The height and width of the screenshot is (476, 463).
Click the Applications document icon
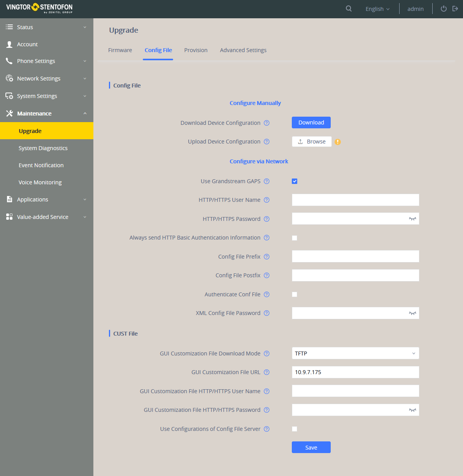point(9,199)
